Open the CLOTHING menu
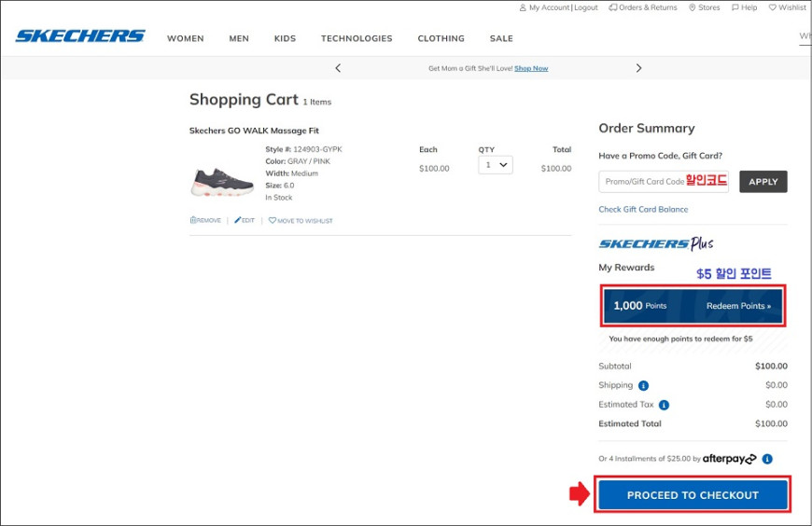Image resolution: width=812 pixels, height=526 pixels. pyautogui.click(x=441, y=39)
